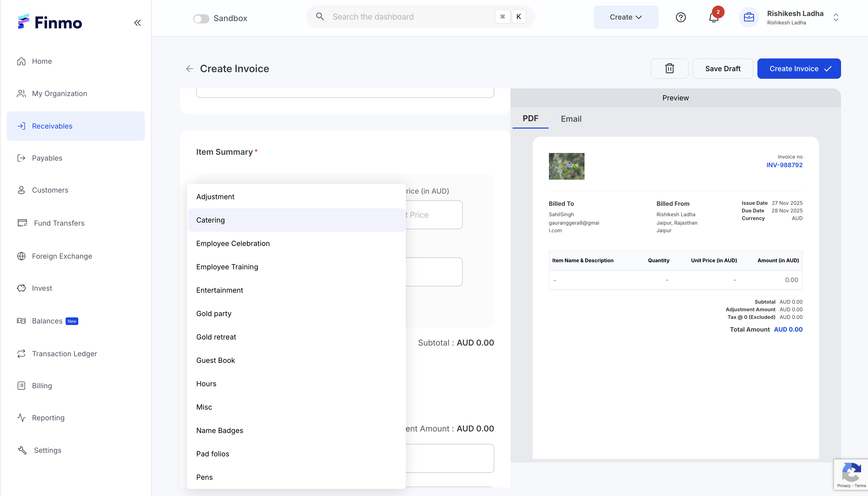The width and height of the screenshot is (868, 496).
Task: Go to Settings wrench in sidebar
Action: 47,450
